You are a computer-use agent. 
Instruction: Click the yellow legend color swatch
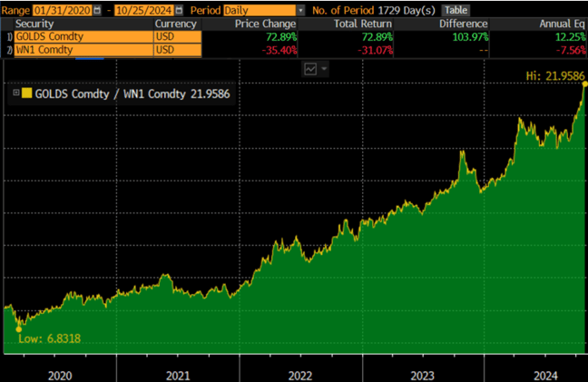pos(26,93)
